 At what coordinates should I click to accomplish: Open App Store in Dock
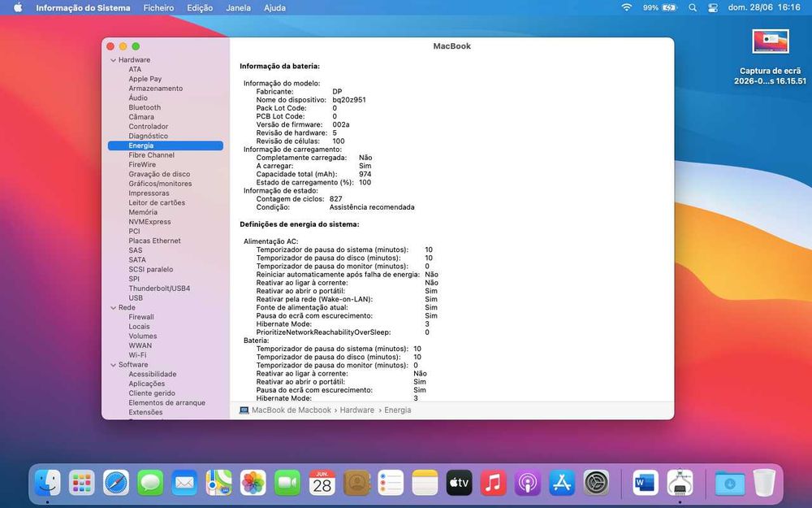[562, 483]
